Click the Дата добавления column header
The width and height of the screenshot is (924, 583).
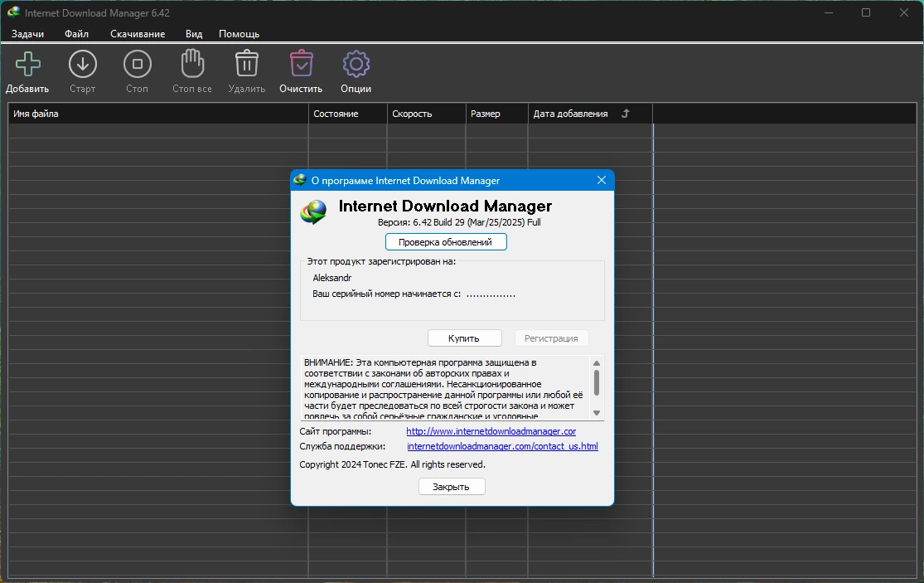[x=590, y=113]
